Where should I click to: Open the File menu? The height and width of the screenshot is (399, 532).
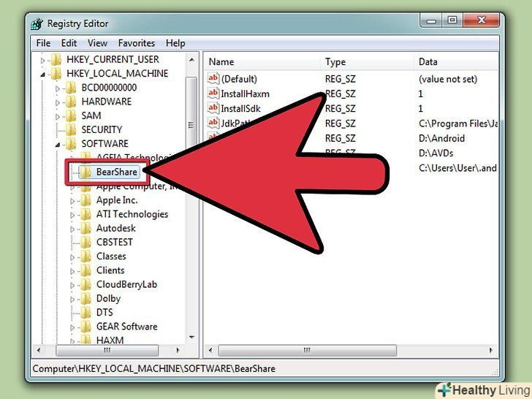(x=43, y=43)
